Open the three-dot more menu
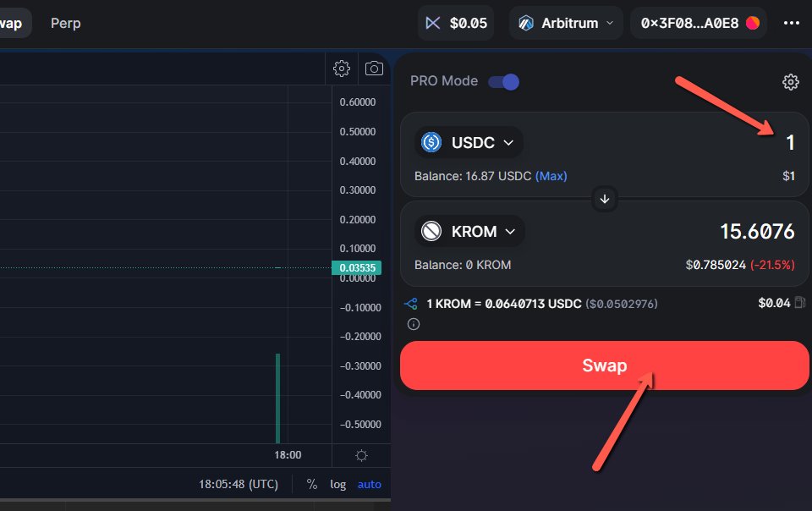The image size is (812, 511). pos(792,23)
